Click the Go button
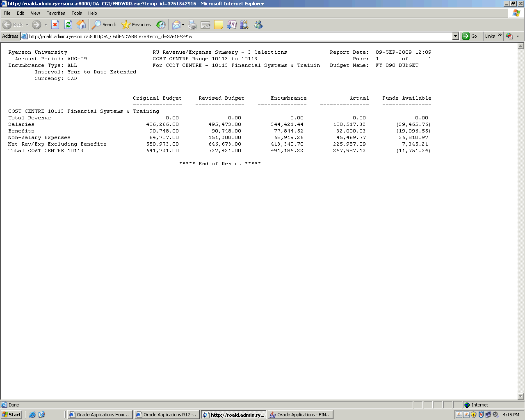 click(x=470, y=36)
